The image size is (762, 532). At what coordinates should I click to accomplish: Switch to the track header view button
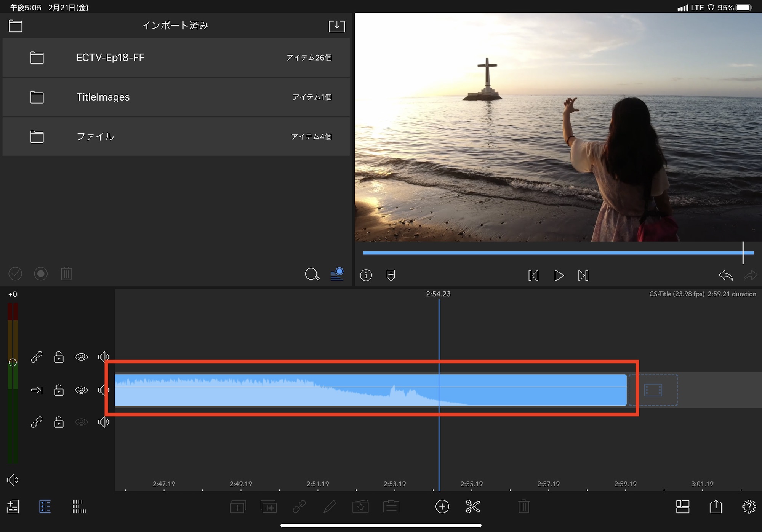(45, 506)
